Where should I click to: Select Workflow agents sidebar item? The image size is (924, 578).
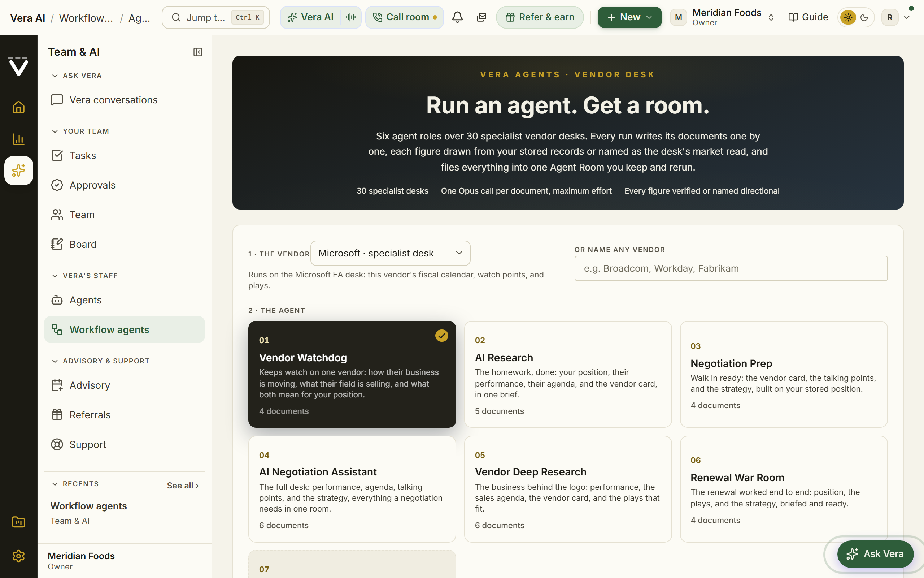click(125, 329)
